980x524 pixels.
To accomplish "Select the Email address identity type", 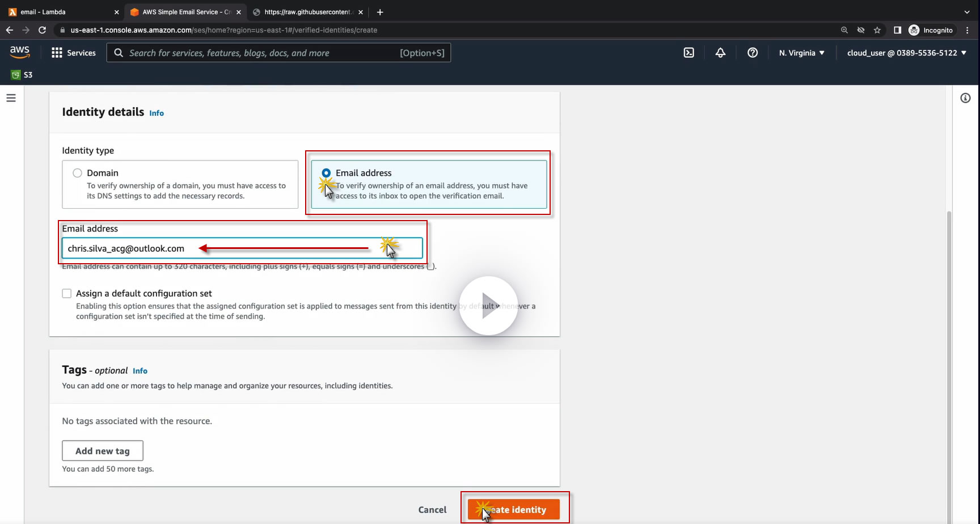I will (x=326, y=173).
